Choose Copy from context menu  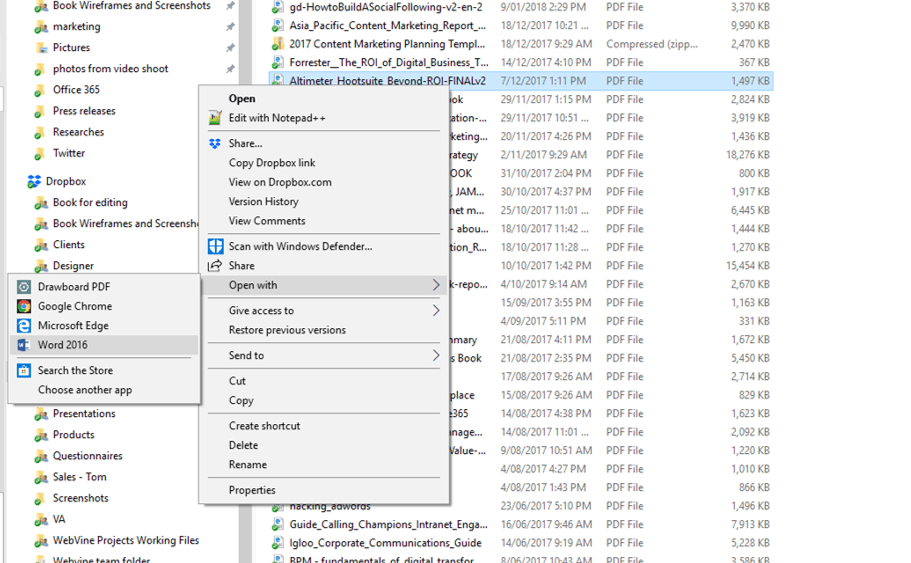point(241,401)
